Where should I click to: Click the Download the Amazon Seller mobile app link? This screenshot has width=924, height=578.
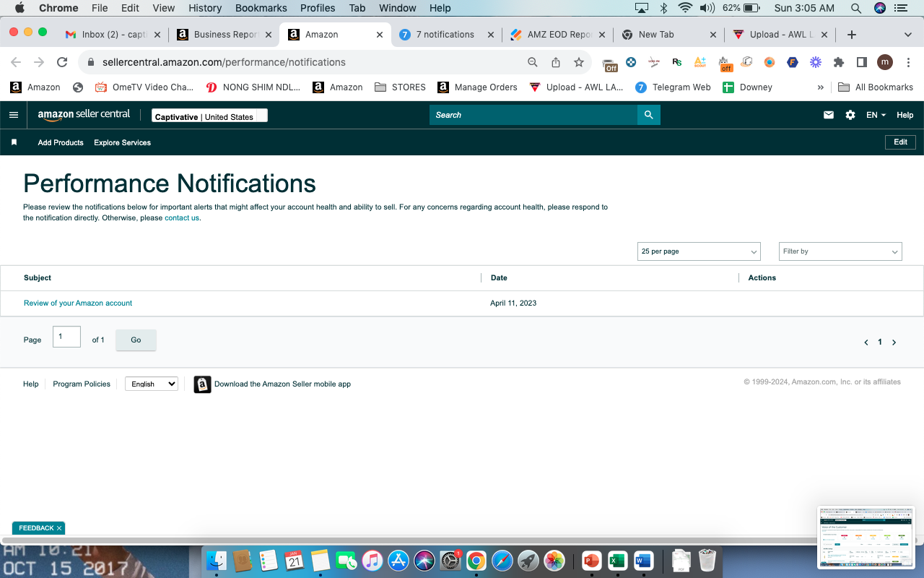(282, 384)
